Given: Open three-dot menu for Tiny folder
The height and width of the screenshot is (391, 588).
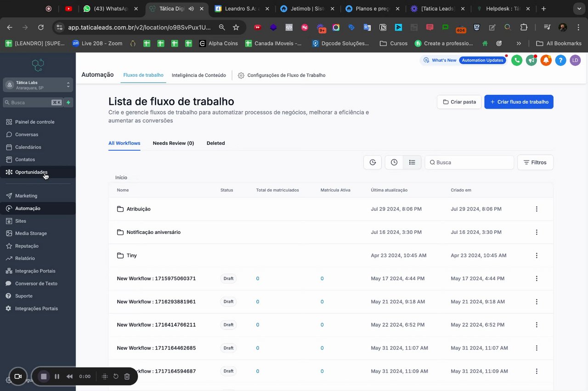Looking at the screenshot, I should [x=537, y=255].
